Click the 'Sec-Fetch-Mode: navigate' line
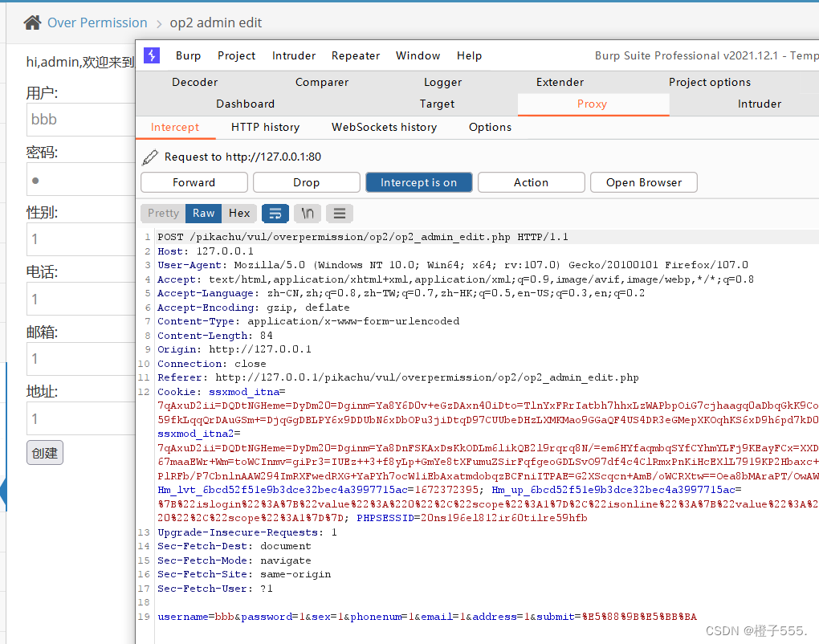Screen dimensions: 819x644 pyautogui.click(x=234, y=560)
